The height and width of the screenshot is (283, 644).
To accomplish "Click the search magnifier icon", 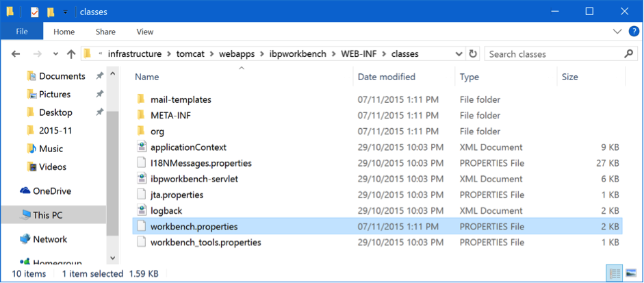I will (x=628, y=54).
